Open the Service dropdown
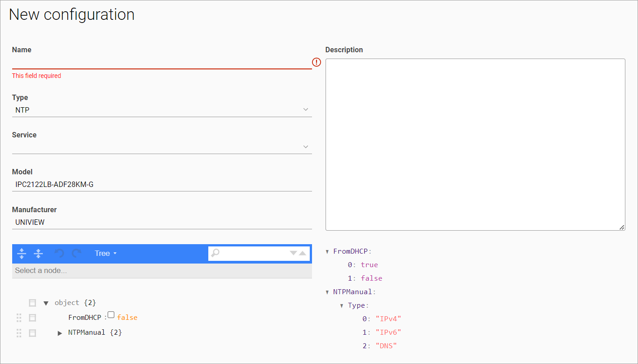The image size is (638, 364). tap(161, 147)
